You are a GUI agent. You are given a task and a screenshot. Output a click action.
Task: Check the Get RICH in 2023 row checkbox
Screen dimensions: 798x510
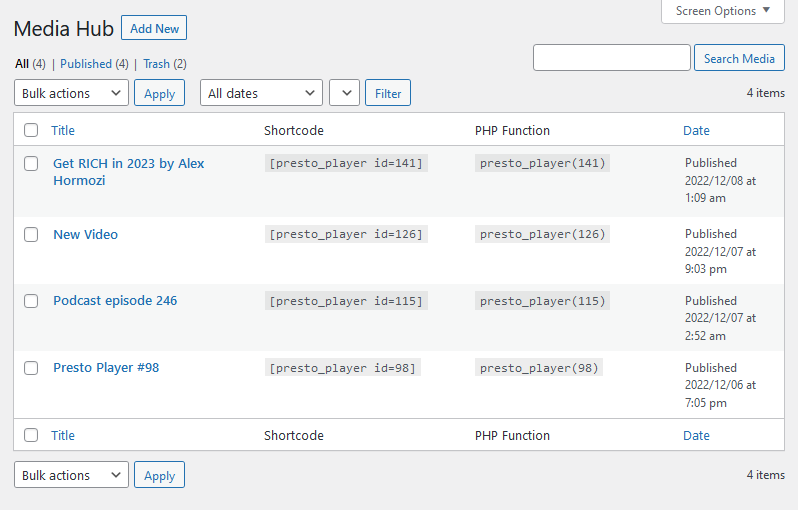(x=31, y=164)
